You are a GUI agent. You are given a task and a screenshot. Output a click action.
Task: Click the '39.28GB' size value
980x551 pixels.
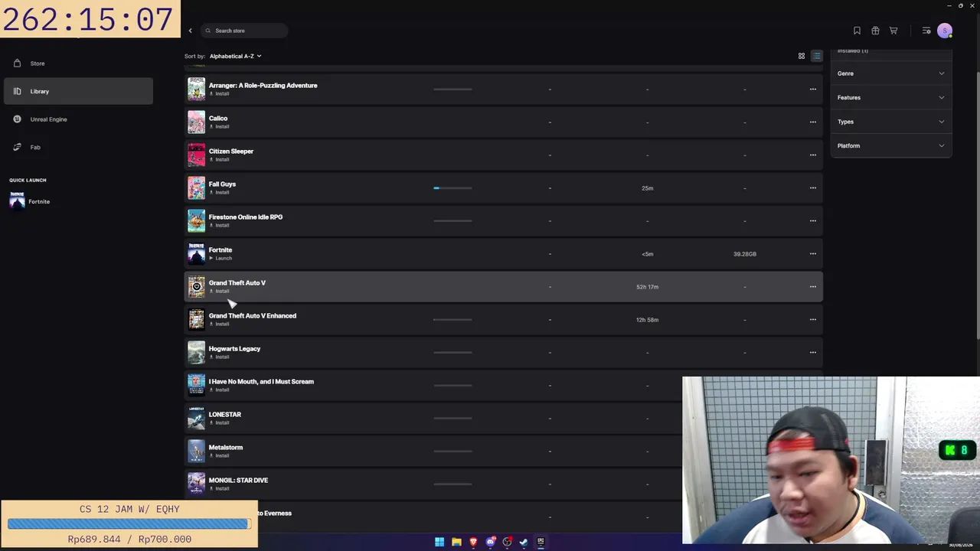pyautogui.click(x=745, y=254)
